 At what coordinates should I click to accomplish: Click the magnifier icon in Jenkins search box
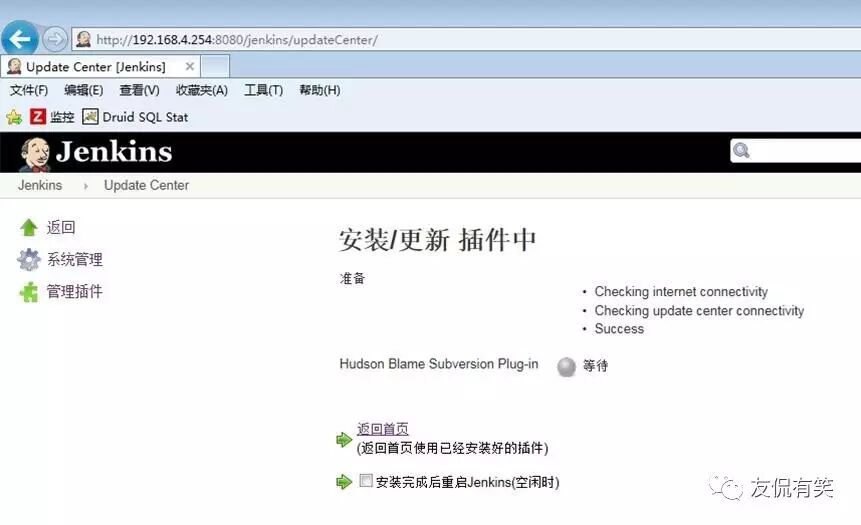pyautogui.click(x=741, y=150)
